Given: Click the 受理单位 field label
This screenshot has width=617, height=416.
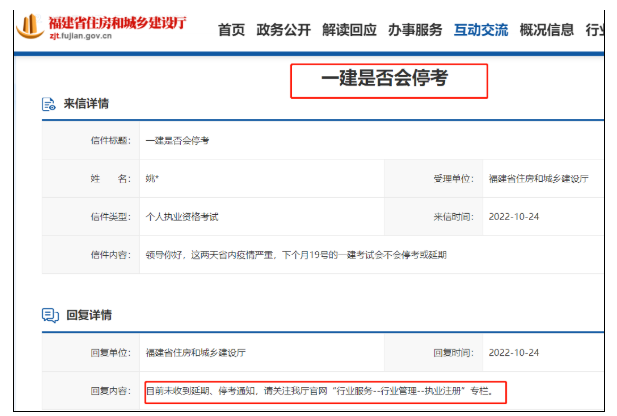Looking at the screenshot, I should point(453,179).
